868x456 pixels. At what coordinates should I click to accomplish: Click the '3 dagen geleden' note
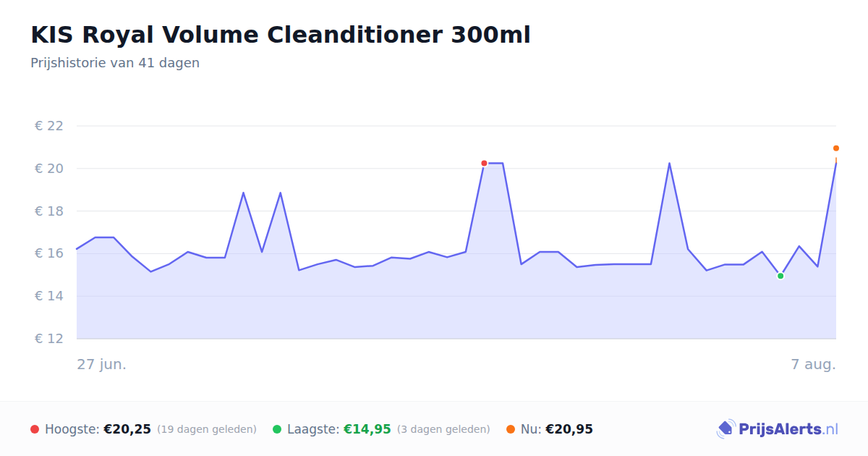(443, 429)
